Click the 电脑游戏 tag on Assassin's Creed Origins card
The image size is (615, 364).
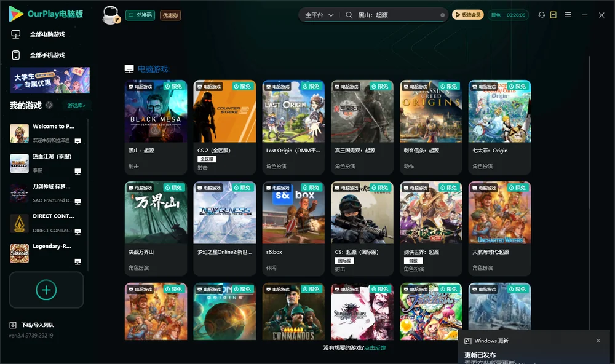(x=415, y=86)
